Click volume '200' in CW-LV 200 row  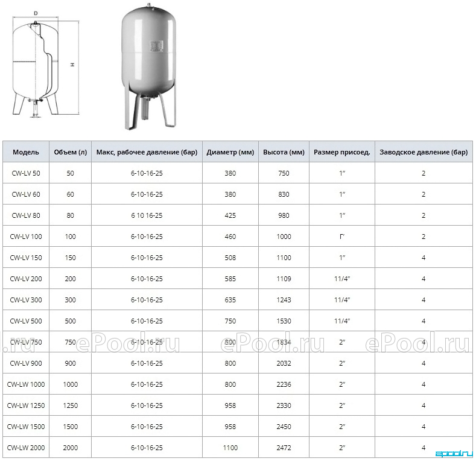coord(70,279)
